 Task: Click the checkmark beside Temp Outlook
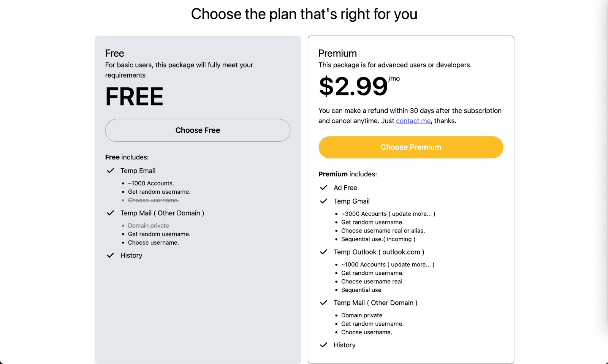coord(324,252)
